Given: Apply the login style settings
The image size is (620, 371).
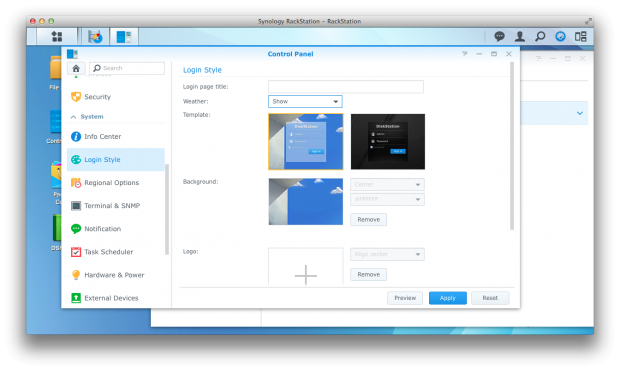Looking at the screenshot, I should [x=448, y=298].
